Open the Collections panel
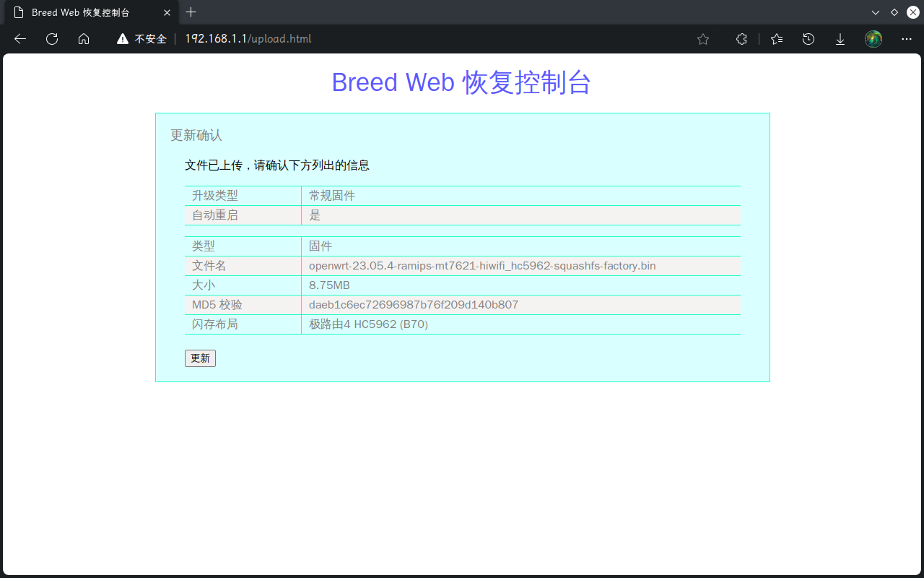 tap(741, 39)
